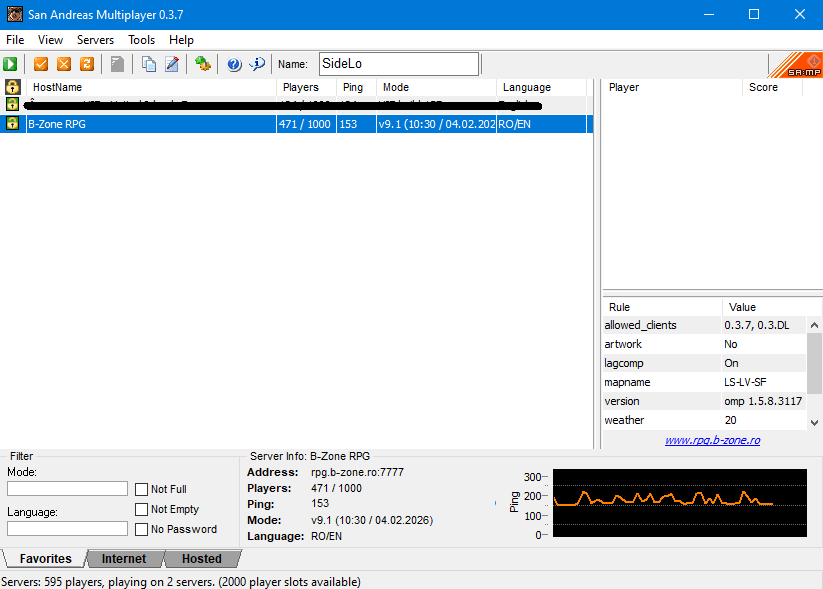Open the www.rpg.b-zone.ro link
The height and width of the screenshot is (589, 823).
tap(712, 440)
